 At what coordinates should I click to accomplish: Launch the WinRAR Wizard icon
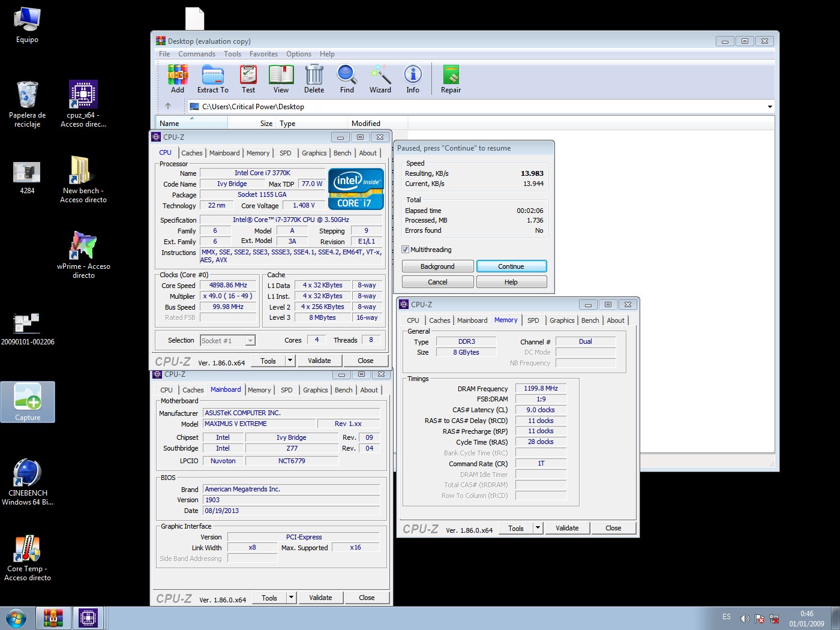380,79
